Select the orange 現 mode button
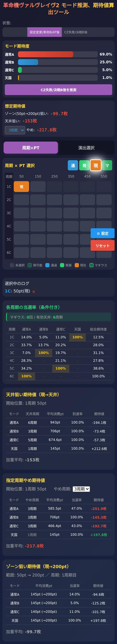 pyautogui.click(x=96, y=165)
